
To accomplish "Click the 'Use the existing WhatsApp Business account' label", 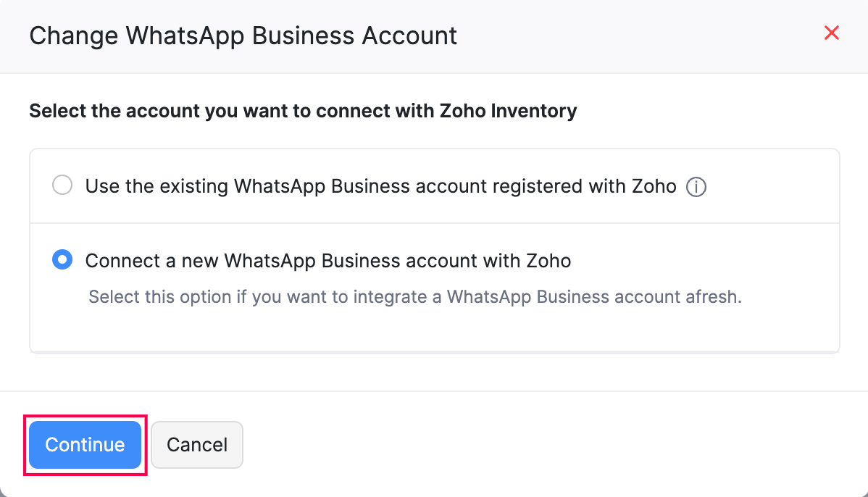I will pos(290,186).
